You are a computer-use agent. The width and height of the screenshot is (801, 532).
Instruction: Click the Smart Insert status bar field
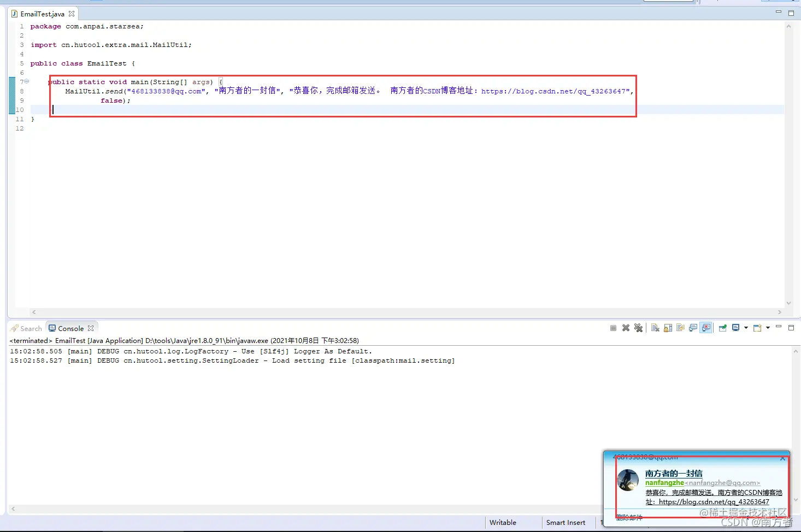click(566, 523)
